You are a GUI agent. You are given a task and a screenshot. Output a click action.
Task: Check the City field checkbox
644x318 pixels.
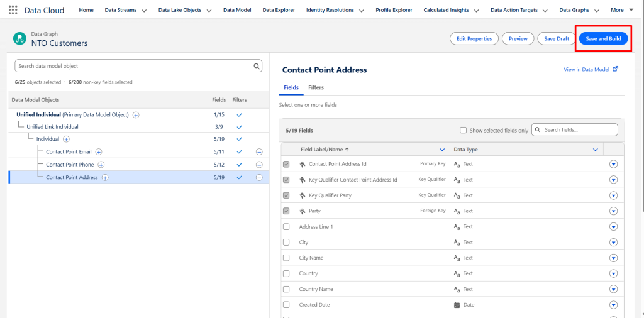[286, 242]
